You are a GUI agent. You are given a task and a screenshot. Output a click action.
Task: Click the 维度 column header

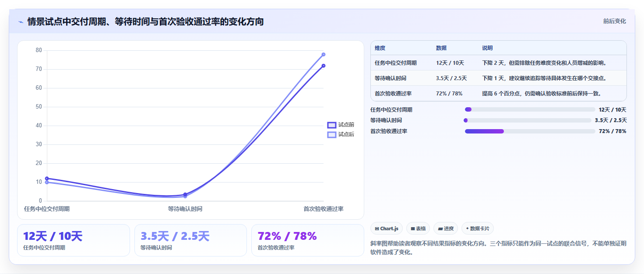[380, 48]
